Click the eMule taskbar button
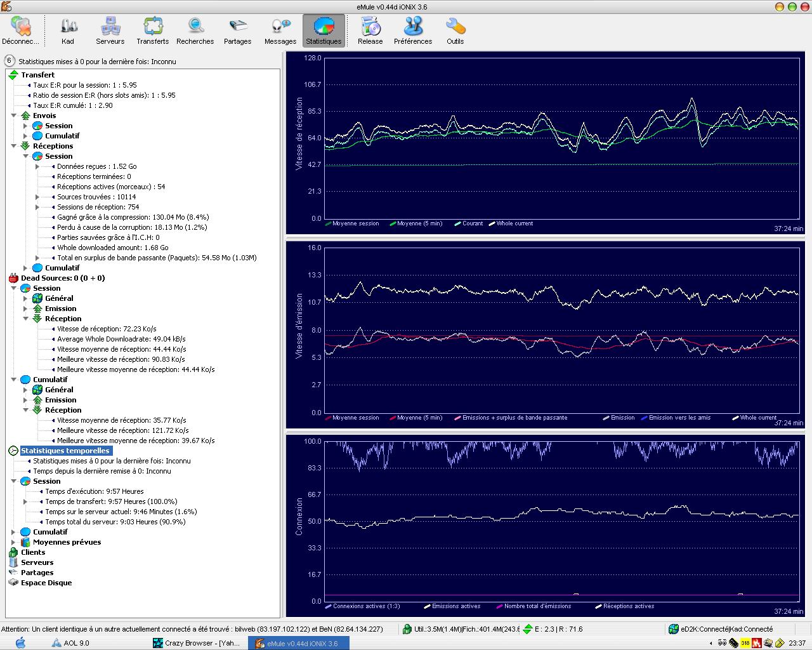The width and height of the screenshot is (812, 650). click(298, 643)
